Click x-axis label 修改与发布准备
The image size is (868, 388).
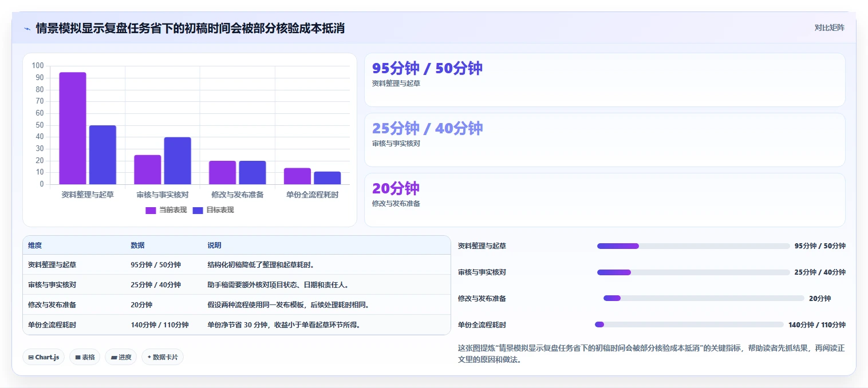pos(237,195)
